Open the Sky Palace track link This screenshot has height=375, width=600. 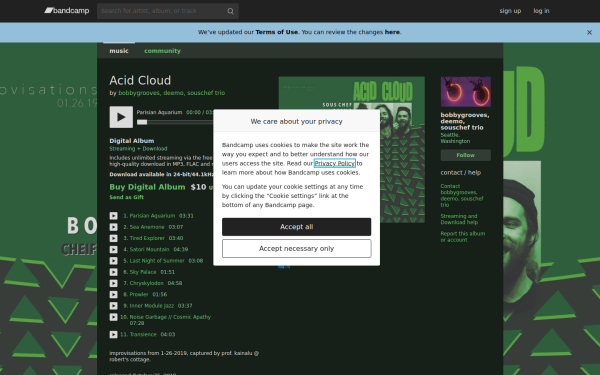(x=143, y=272)
